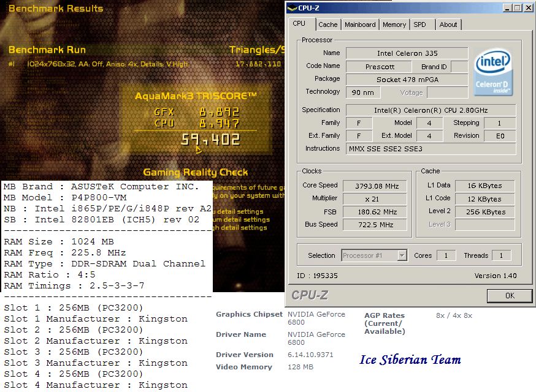Close the CPU-Z window
This screenshot has height=392, width=536.
point(528,8)
